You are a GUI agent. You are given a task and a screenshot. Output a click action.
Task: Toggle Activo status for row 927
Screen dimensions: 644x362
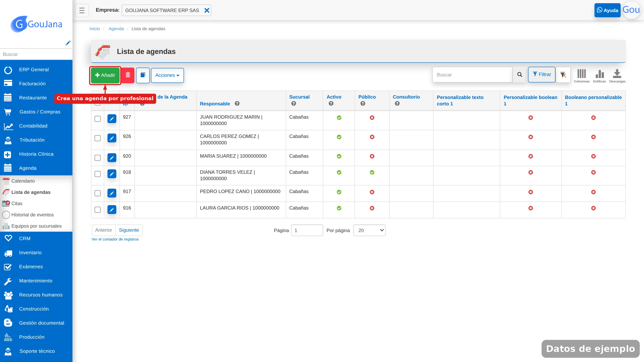click(x=339, y=118)
